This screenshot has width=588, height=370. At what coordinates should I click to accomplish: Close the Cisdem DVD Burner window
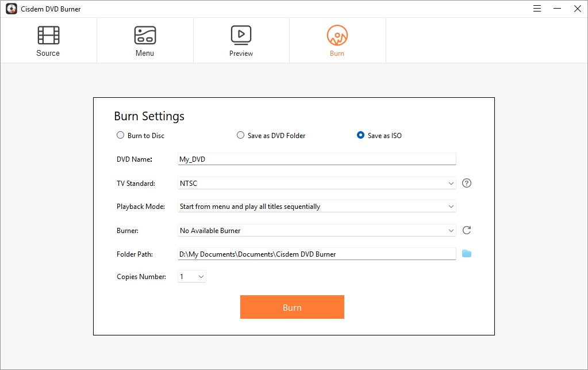578,9
